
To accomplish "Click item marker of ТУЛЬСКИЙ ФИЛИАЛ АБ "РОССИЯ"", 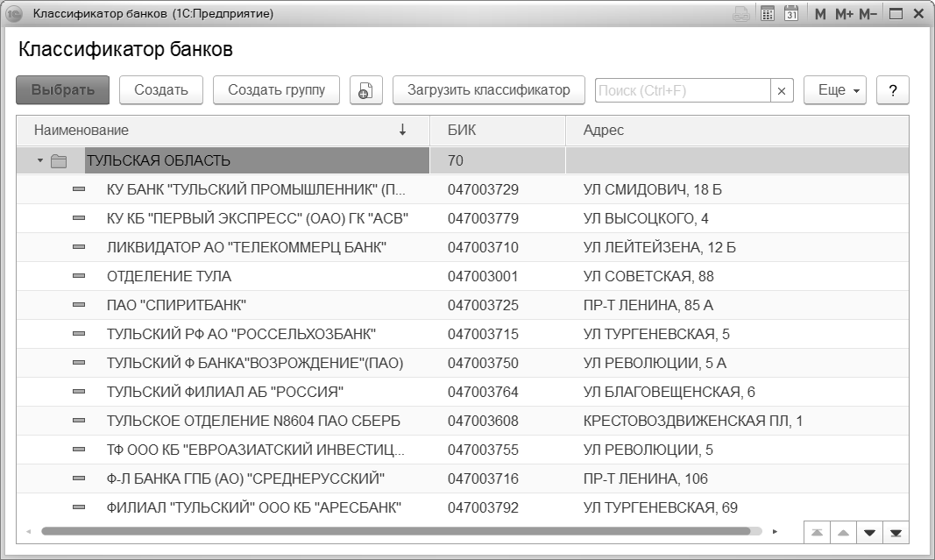I will coord(79,392).
